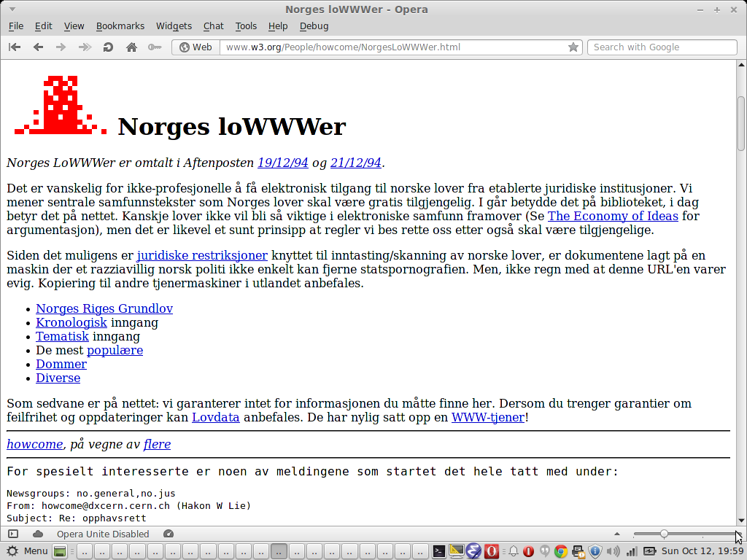
Task: Open the shield security tray icon
Action: [x=595, y=551]
